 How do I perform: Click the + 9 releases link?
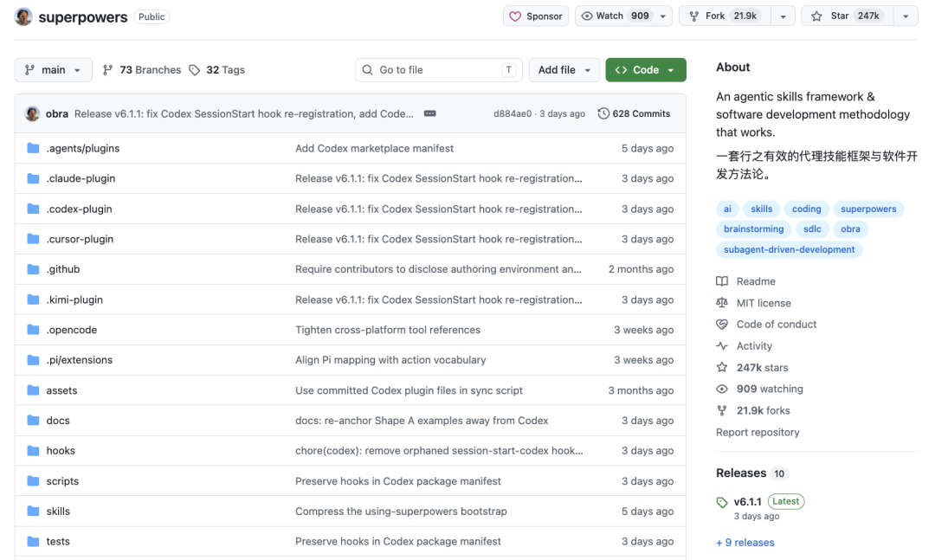(x=745, y=543)
